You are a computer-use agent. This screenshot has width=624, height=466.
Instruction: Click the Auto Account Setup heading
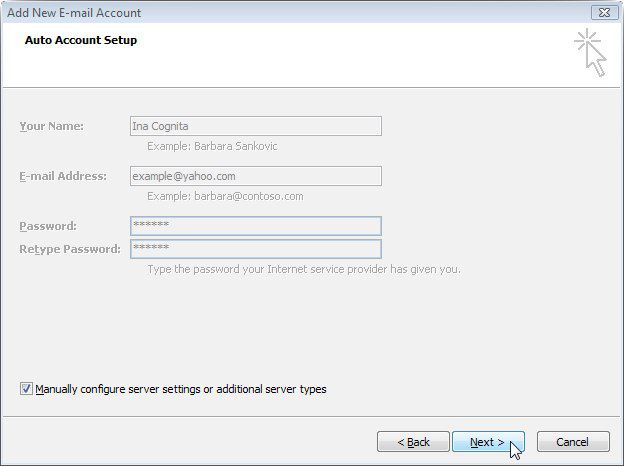point(81,40)
